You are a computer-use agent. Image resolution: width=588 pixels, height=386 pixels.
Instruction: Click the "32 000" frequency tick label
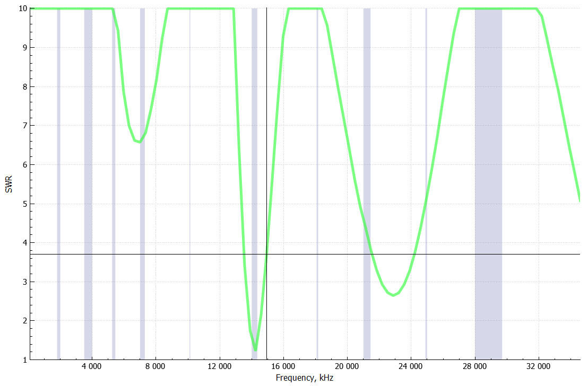pos(539,367)
